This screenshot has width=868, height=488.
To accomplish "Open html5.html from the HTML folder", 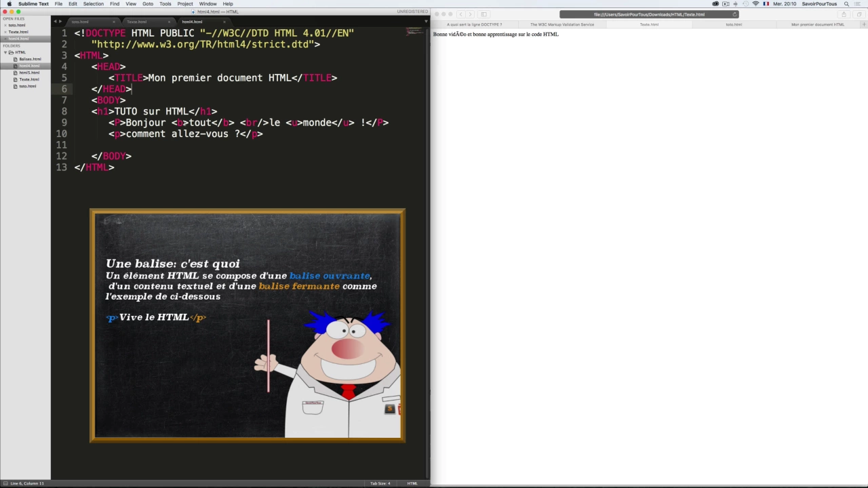I will pyautogui.click(x=29, y=73).
